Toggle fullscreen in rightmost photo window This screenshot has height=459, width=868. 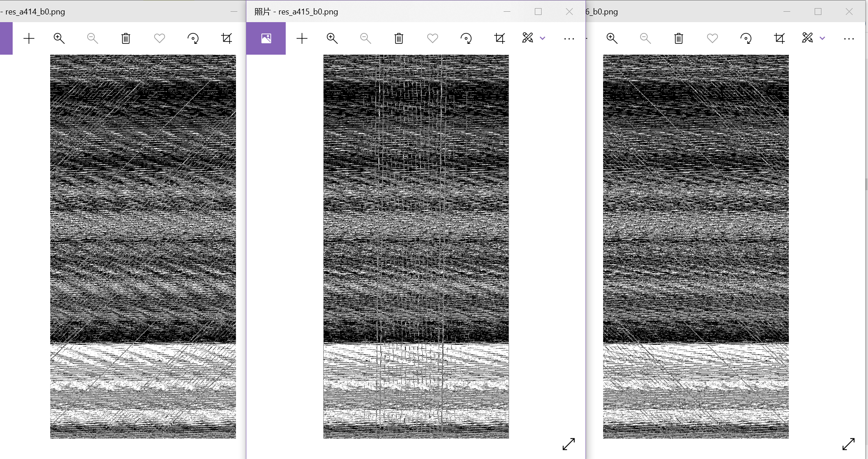tap(849, 444)
